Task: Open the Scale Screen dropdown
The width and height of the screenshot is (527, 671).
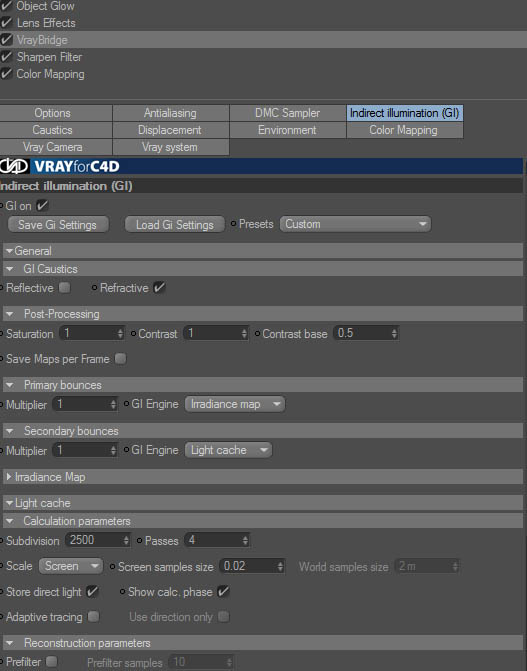Action: pyautogui.click(x=71, y=566)
